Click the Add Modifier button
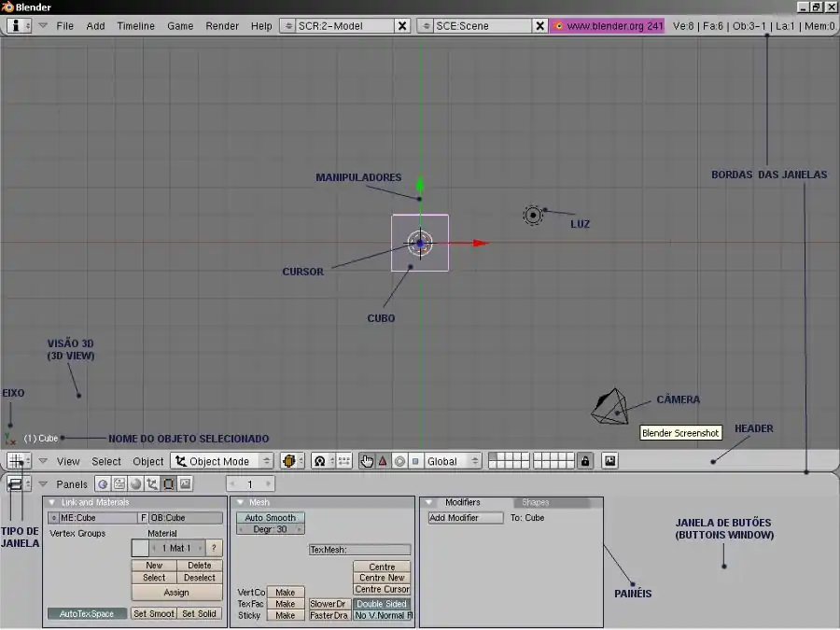The width and height of the screenshot is (840, 630). point(465,518)
